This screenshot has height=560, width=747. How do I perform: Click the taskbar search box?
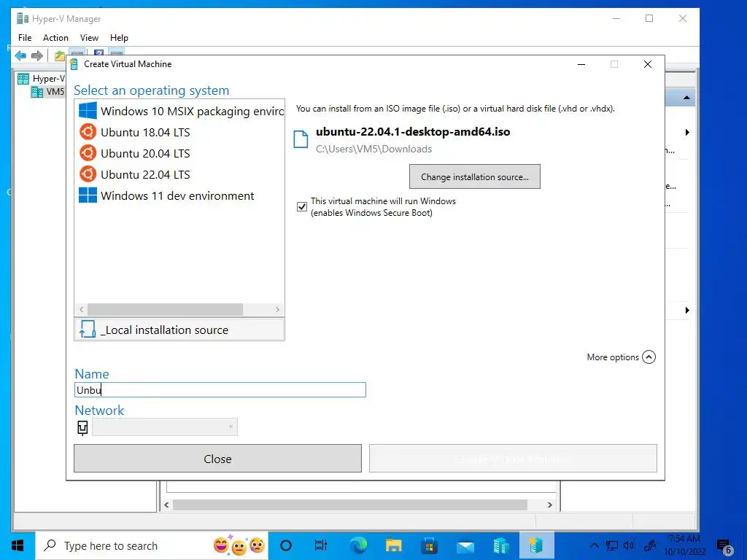tap(152, 545)
